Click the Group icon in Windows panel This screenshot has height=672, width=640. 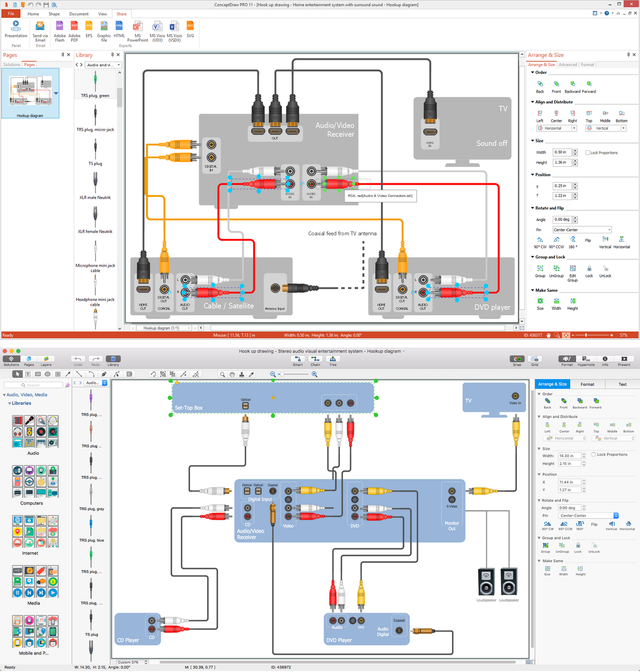pyautogui.click(x=540, y=271)
